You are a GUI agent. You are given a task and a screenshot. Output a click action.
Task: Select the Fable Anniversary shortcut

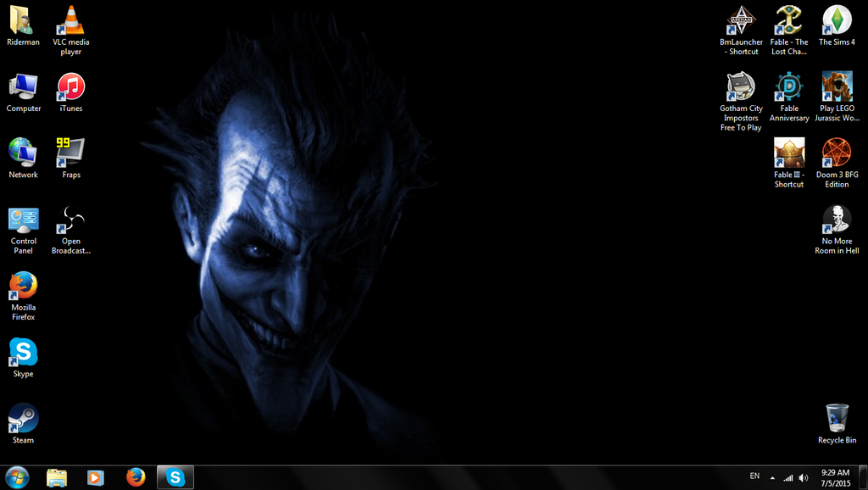click(789, 97)
